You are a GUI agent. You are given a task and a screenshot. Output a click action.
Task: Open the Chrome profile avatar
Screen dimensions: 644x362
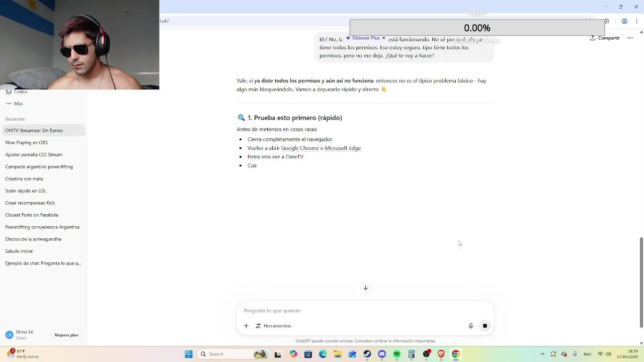[624, 21]
